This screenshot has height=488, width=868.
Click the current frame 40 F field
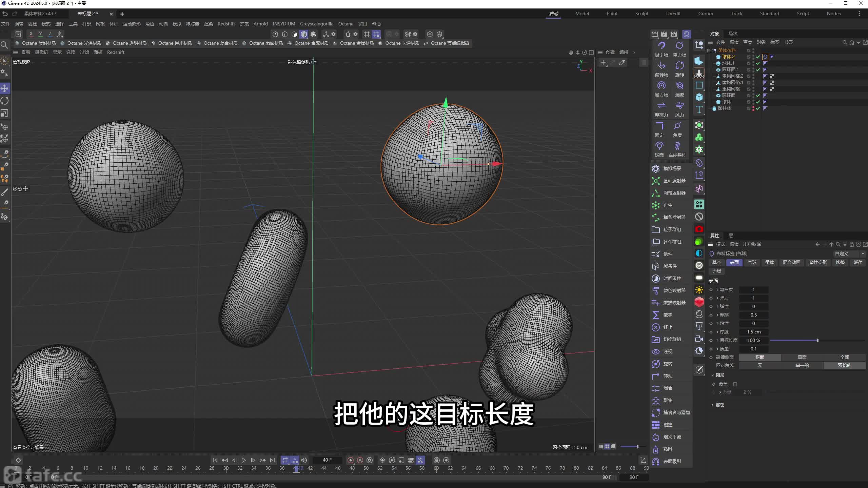pos(327,460)
